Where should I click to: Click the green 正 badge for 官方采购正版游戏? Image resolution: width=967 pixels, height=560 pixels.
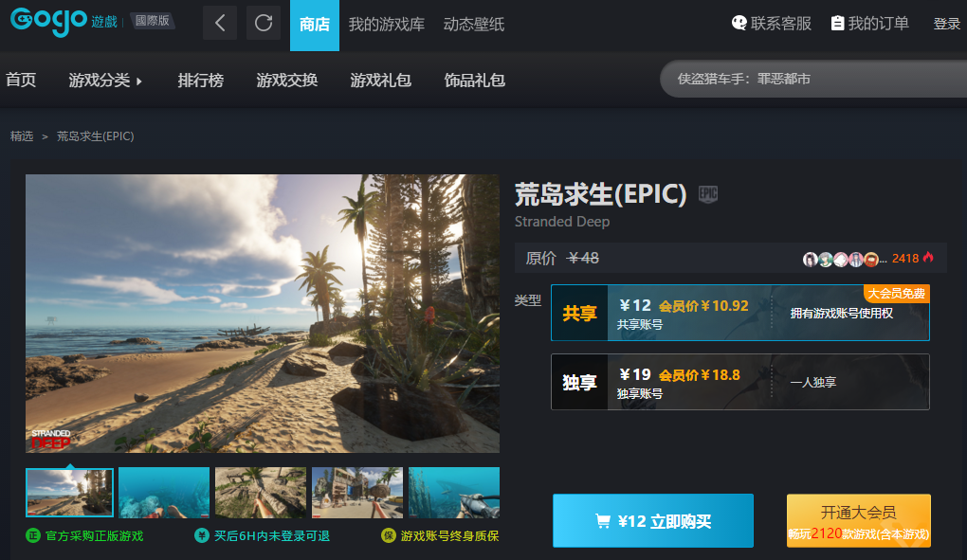pyautogui.click(x=32, y=535)
